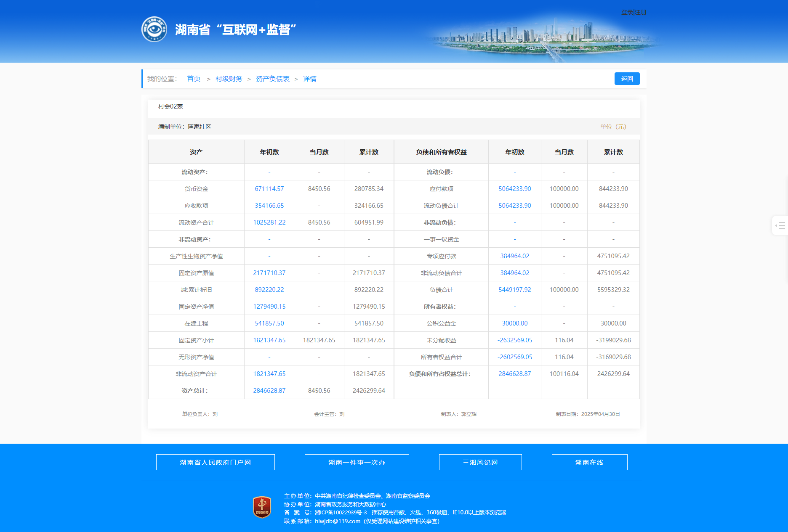Click the 无形资产净值 row label
The image size is (788, 532).
point(196,357)
